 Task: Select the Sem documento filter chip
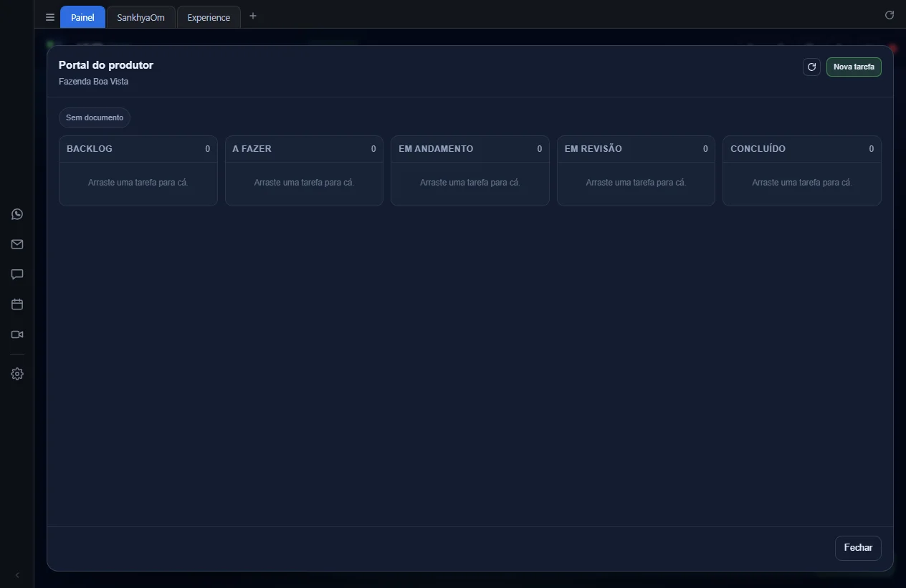click(x=95, y=117)
